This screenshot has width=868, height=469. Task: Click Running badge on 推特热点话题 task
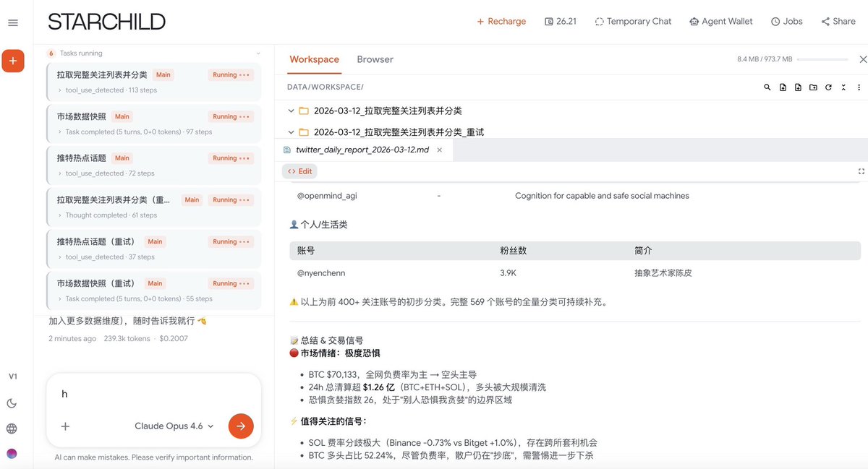[231, 158]
